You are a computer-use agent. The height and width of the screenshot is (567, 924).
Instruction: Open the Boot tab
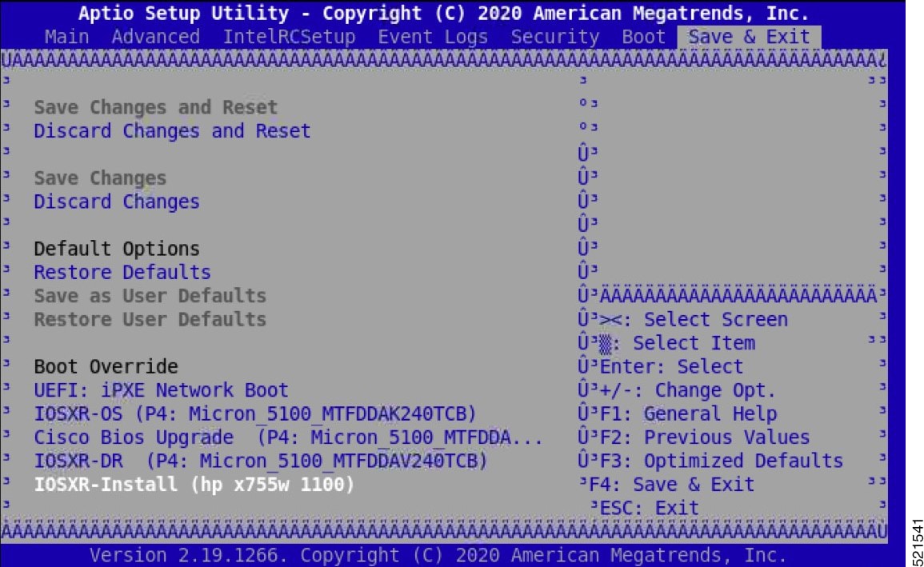tap(643, 37)
